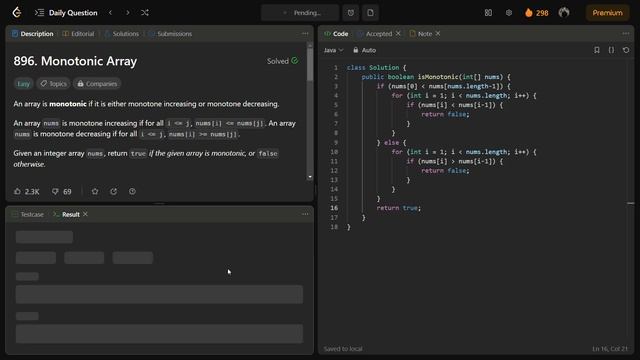Screen dimensions: 640x360
Task: Open the user profile avatar
Action: pos(564,13)
